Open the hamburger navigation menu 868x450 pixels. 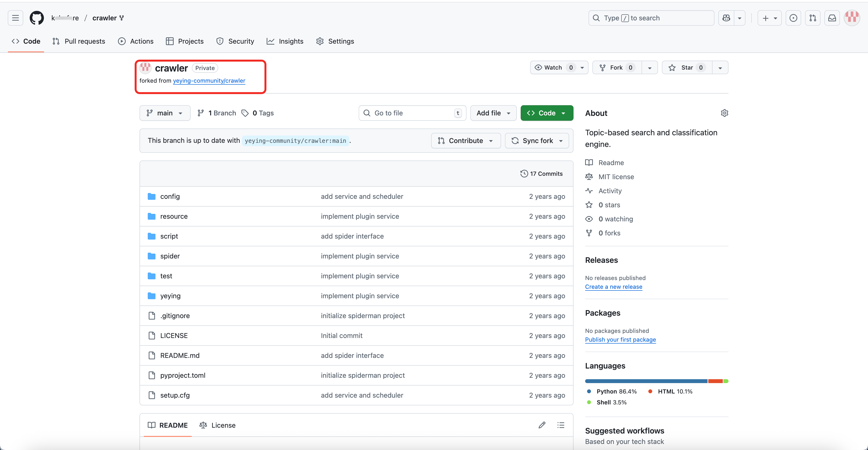[x=15, y=18]
